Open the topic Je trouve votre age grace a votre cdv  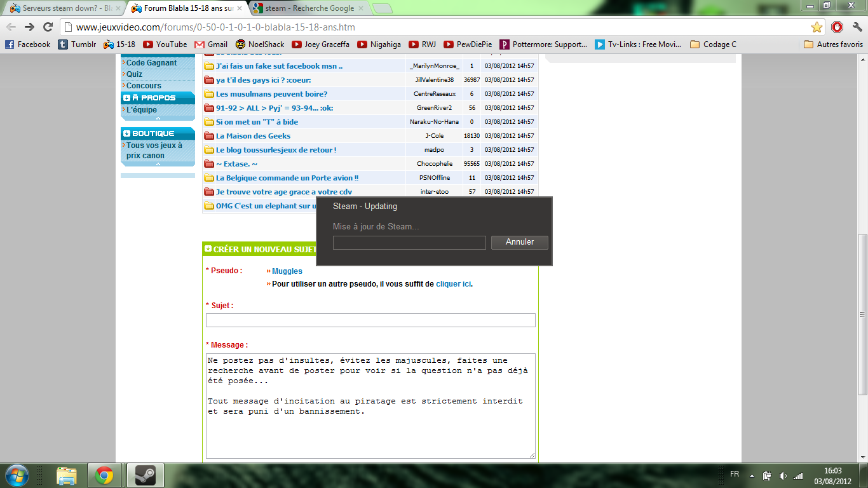click(284, 192)
